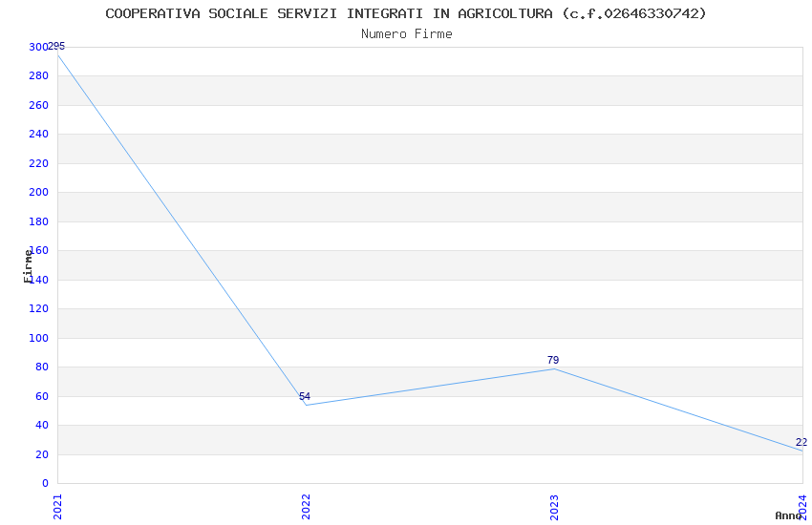The image size is (812, 525).
Task: Click the 2023 data point on the line
Action: click(x=554, y=368)
